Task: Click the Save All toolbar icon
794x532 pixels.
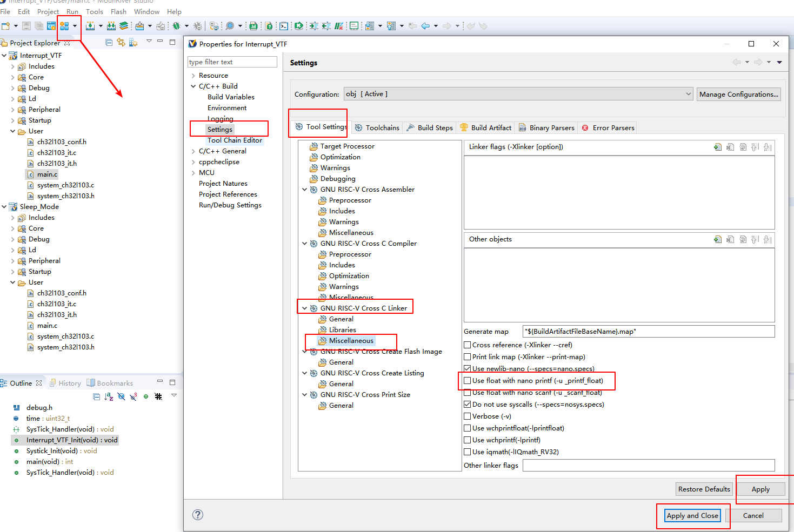Action: [x=39, y=26]
